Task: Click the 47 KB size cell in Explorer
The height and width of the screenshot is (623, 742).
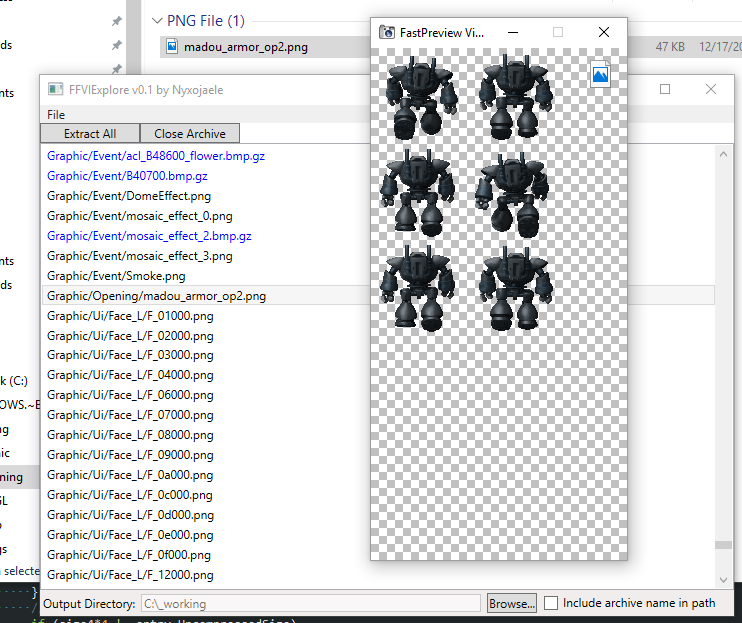Action: coord(670,47)
